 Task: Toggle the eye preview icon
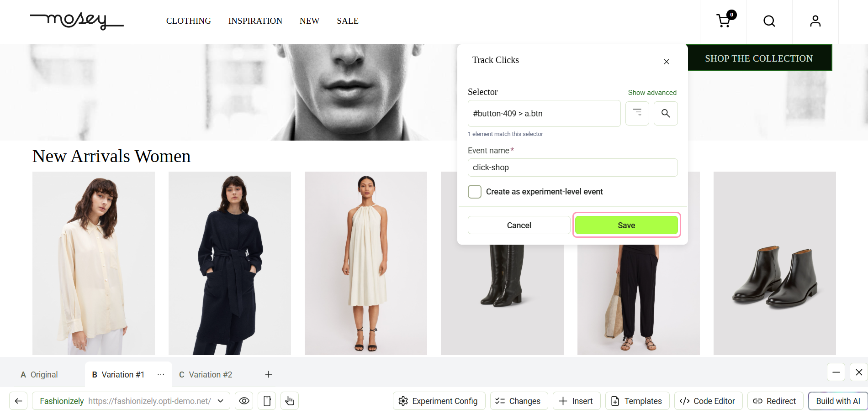click(244, 401)
